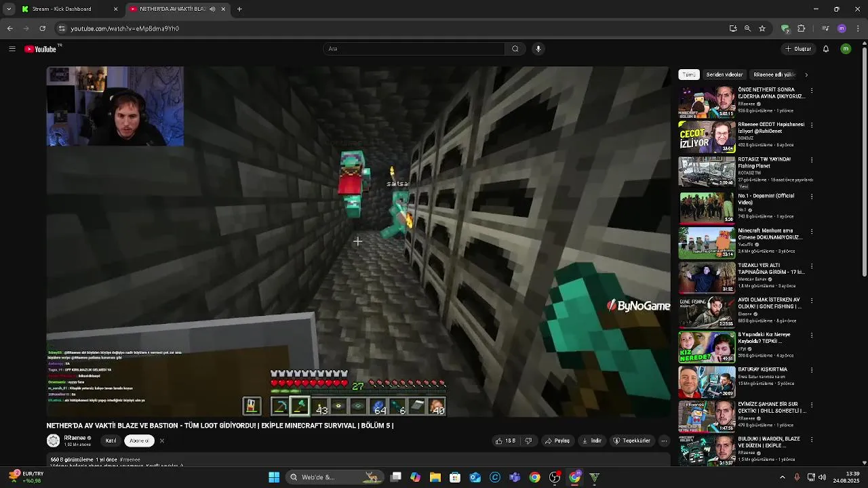The width and height of the screenshot is (868, 488).
Task: Open File Explorer from the taskbar
Action: pos(435,477)
